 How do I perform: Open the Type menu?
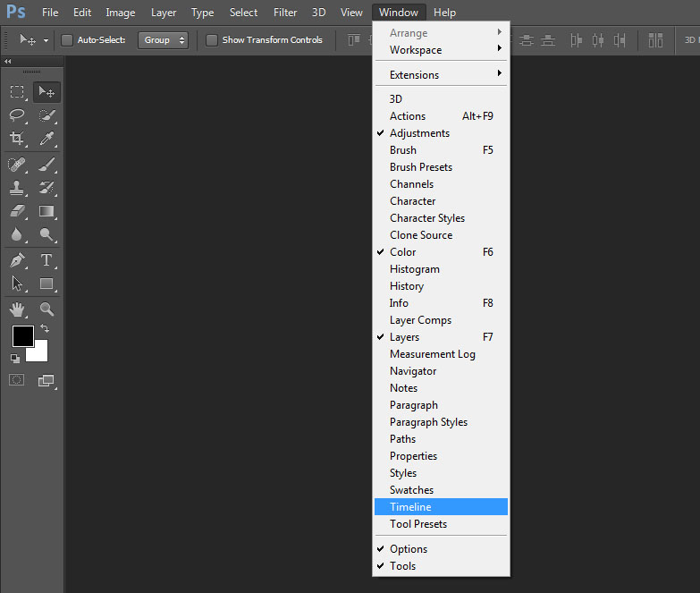tap(202, 13)
